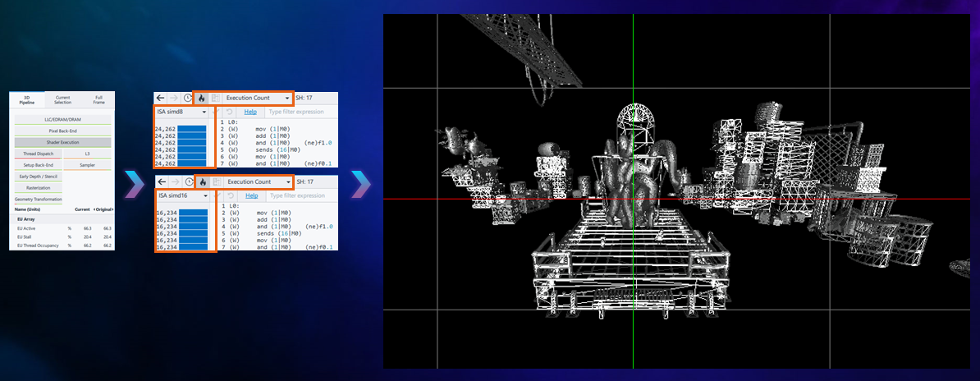
Task: Click the forward arrow in the simd8 panel
Action: (174, 98)
